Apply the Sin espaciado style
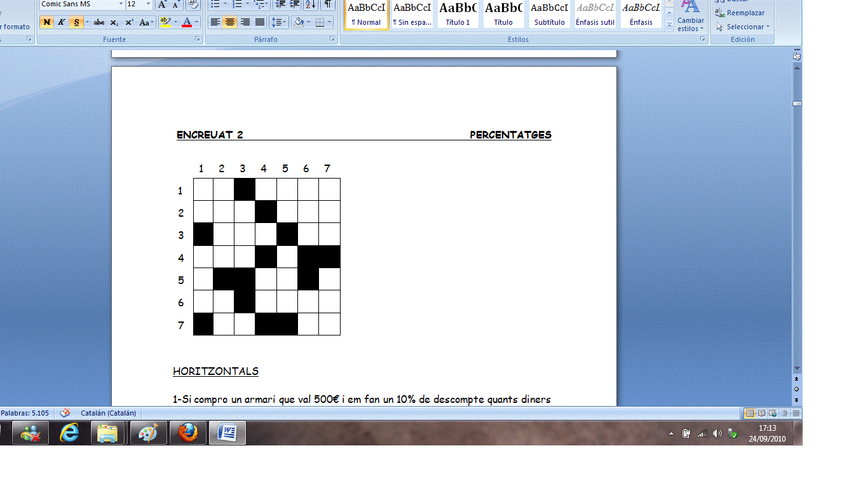 [412, 14]
